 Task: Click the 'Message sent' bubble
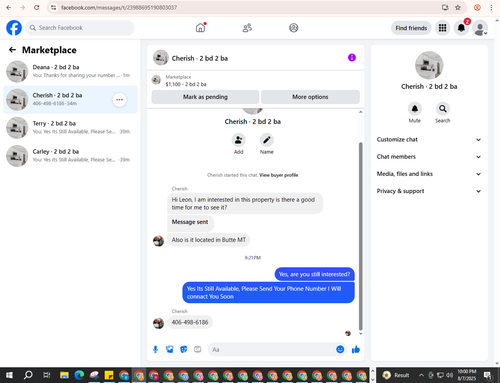pyautogui.click(x=190, y=222)
